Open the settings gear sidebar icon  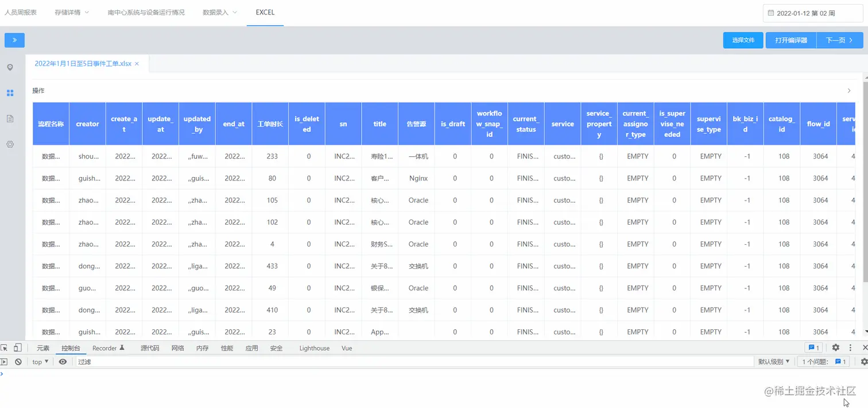point(10,144)
